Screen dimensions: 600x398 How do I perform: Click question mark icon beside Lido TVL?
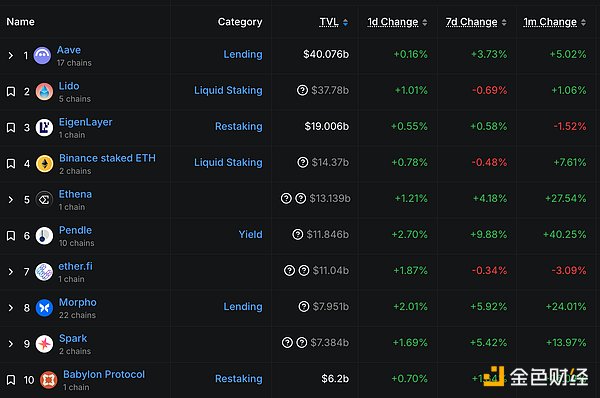click(302, 90)
